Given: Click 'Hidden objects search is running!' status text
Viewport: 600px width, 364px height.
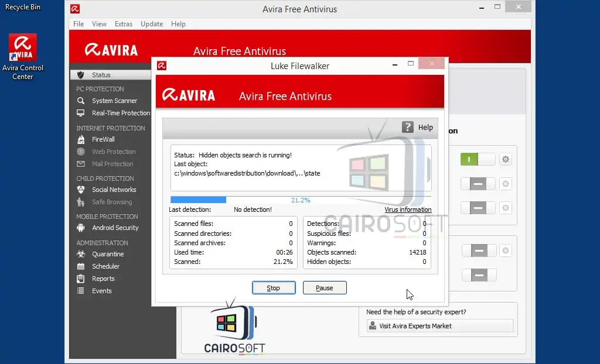Looking at the screenshot, I should [245, 155].
